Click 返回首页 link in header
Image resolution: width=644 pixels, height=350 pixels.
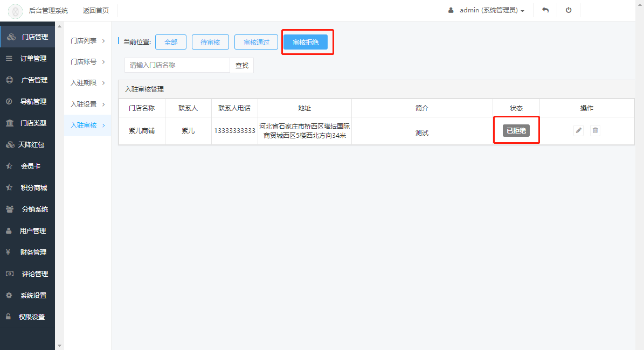pos(96,11)
